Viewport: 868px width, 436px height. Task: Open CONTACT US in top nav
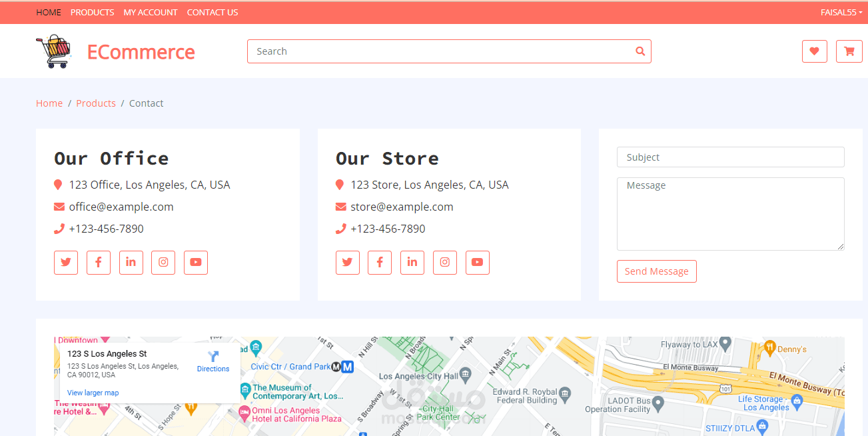(213, 12)
